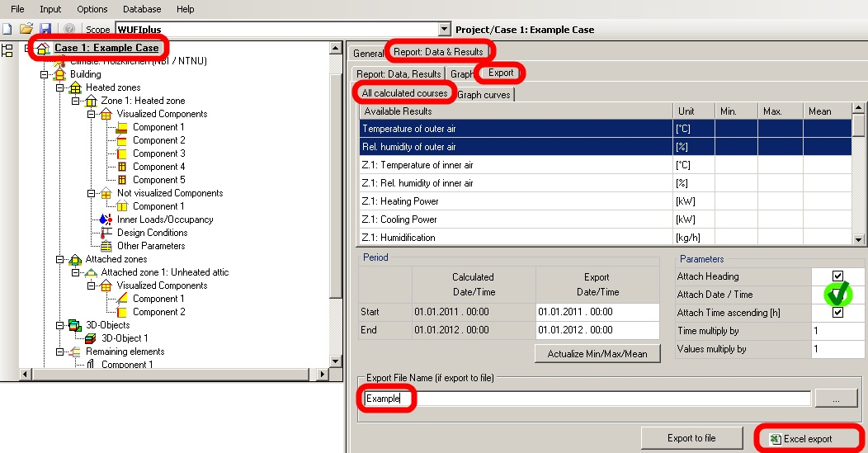Select row "Z.1: Temperature of inner air"
868x453 pixels.
(x=606, y=164)
